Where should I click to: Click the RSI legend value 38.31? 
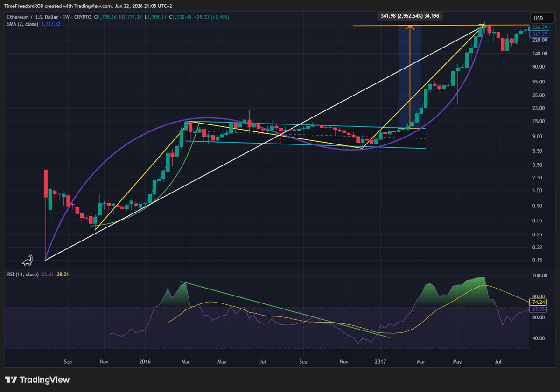[x=63, y=274]
